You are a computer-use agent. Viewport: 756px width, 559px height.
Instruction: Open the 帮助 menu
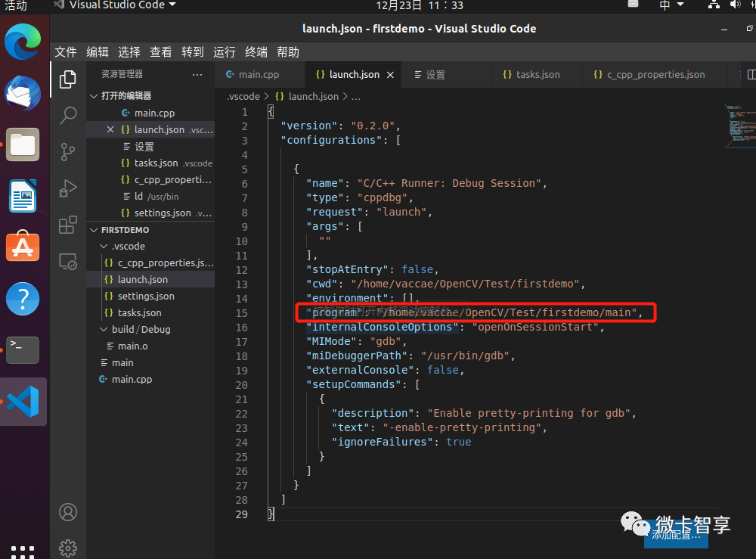click(288, 52)
